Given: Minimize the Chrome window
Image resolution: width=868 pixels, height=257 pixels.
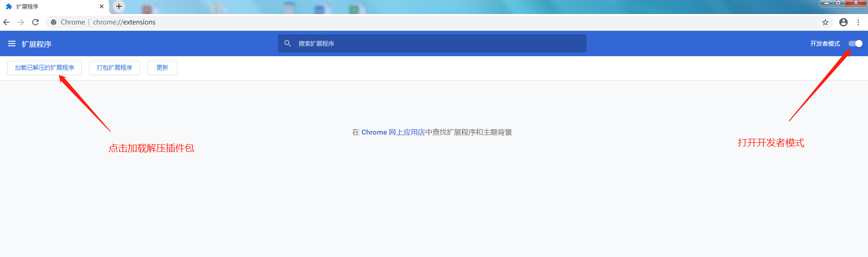Looking at the screenshot, I should pos(827,3).
